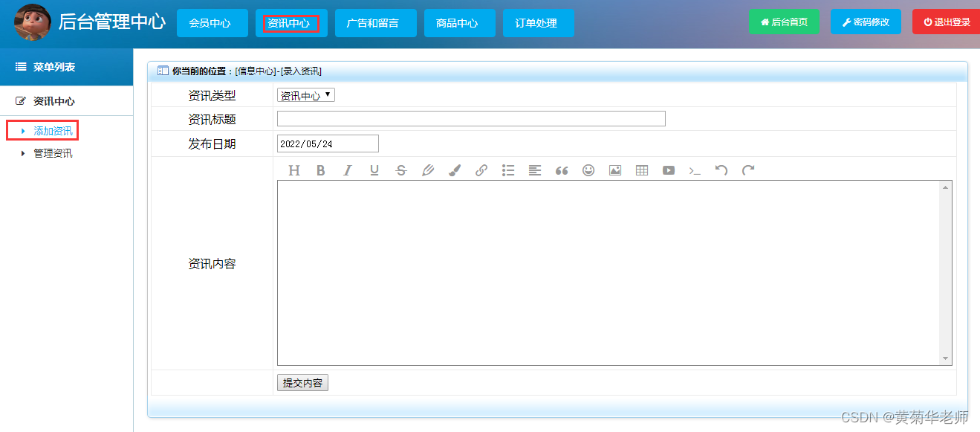The height and width of the screenshot is (432, 980).
Task: Insert an image into content
Action: pyautogui.click(x=615, y=170)
